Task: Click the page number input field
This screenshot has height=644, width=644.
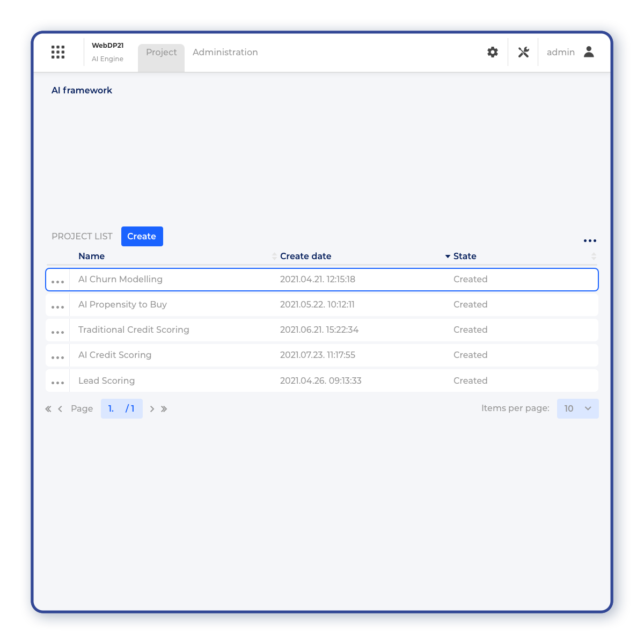Action: [113, 408]
